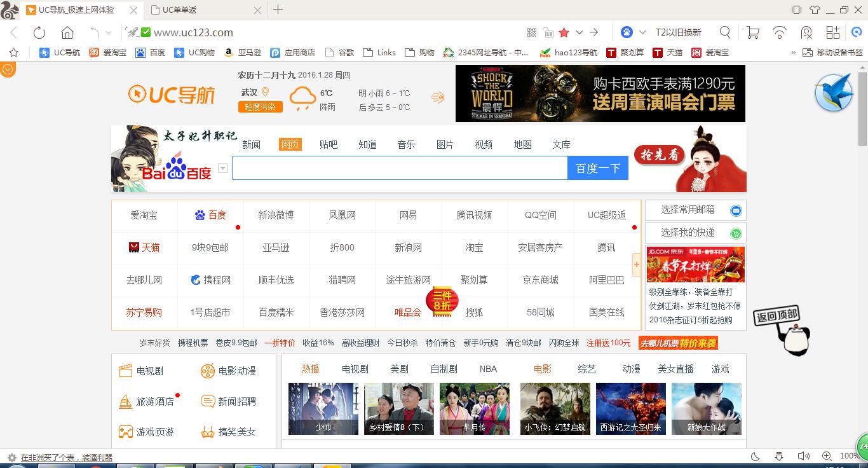Click the Baidu search input field
868x468 pixels.
tap(399, 169)
